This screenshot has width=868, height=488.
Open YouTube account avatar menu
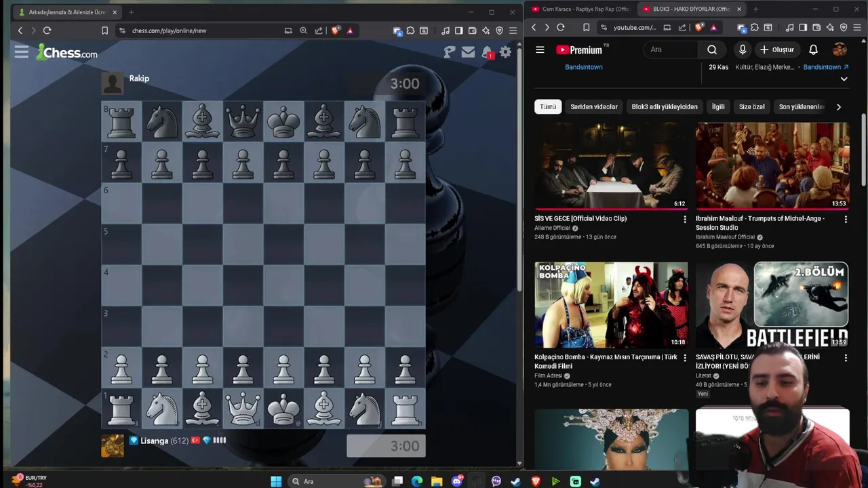pos(840,49)
